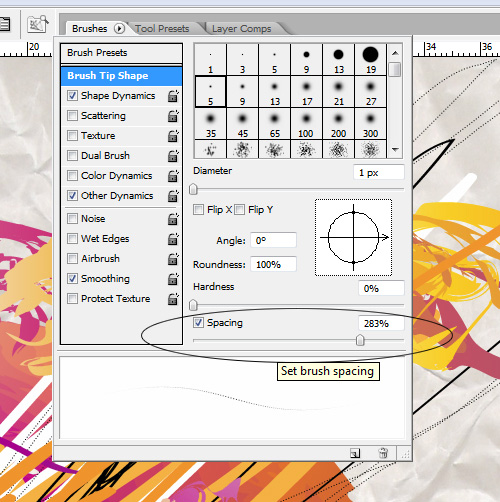Click the Spacing slider handle
Image resolution: width=500 pixels, height=502 pixels.
(x=360, y=340)
